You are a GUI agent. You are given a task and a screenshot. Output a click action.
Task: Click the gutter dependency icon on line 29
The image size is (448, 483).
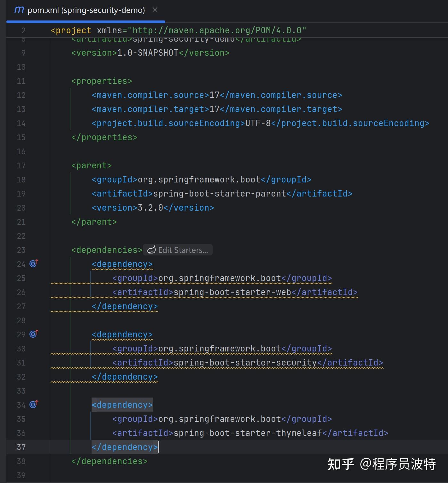click(x=34, y=334)
